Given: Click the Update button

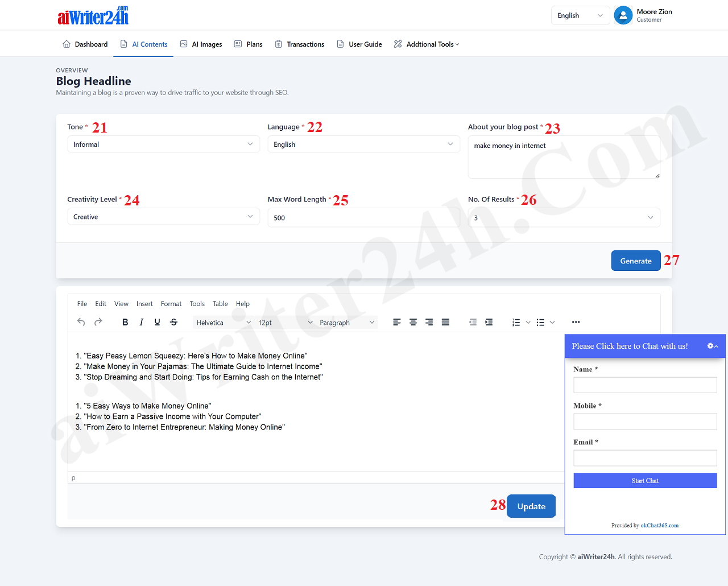Looking at the screenshot, I should coord(531,506).
